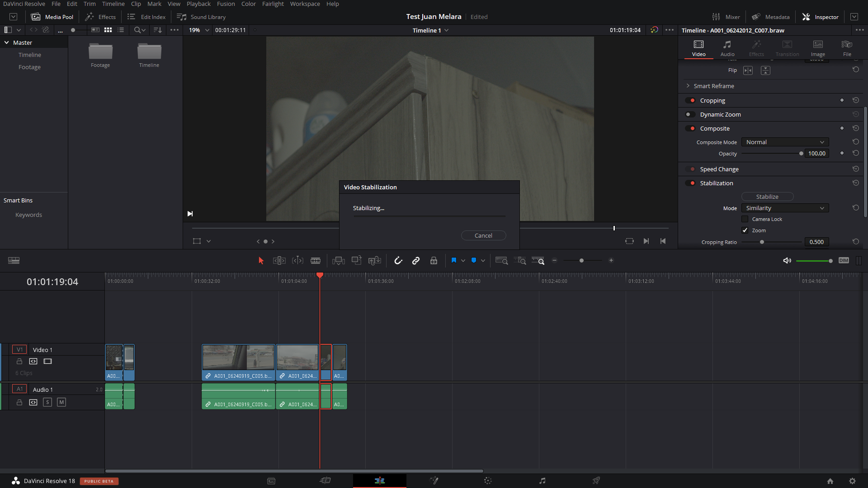Open the Playback menu

198,4
